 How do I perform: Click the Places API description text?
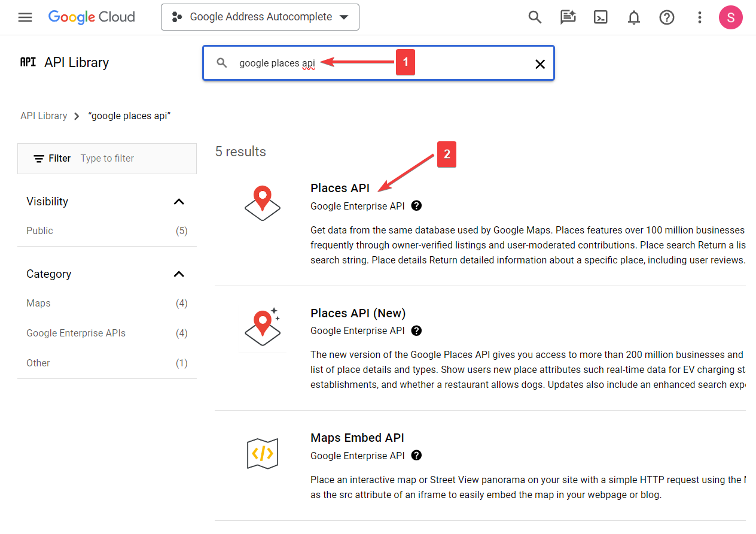tap(528, 245)
